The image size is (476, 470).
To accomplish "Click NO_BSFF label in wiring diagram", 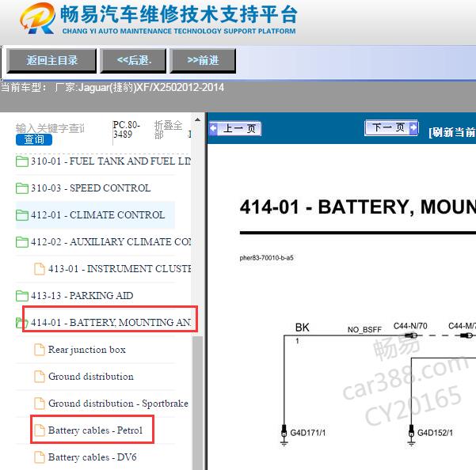I will [364, 330].
